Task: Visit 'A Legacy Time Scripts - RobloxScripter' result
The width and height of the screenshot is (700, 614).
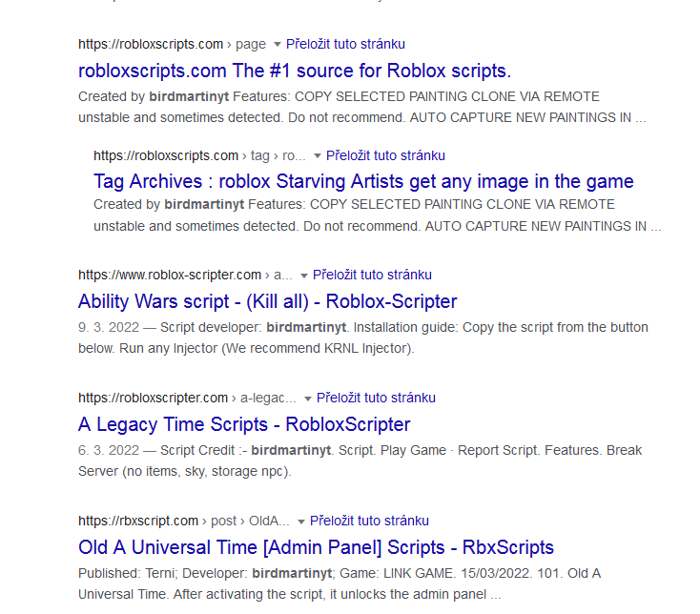Action: 244,424
